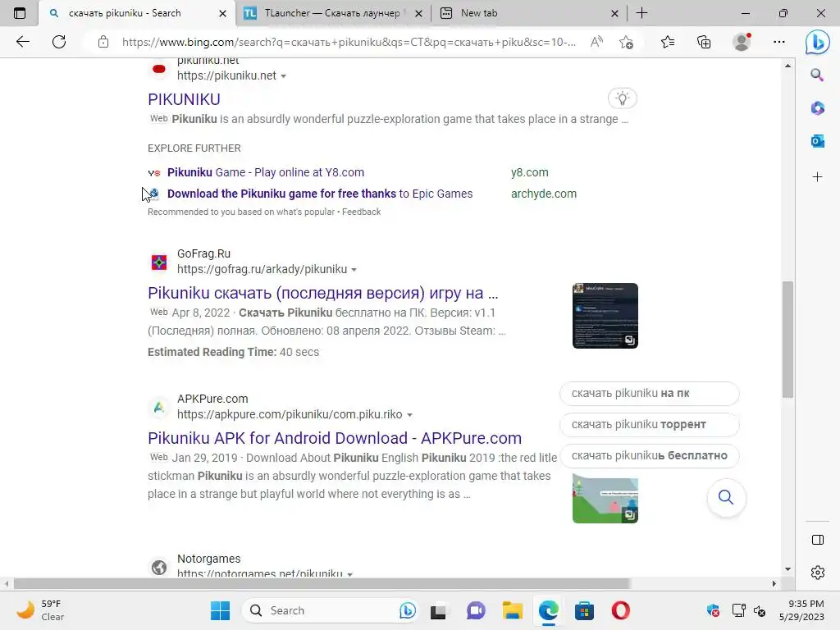Open the Pikuniku скачать (последняя версия) result

point(323,293)
